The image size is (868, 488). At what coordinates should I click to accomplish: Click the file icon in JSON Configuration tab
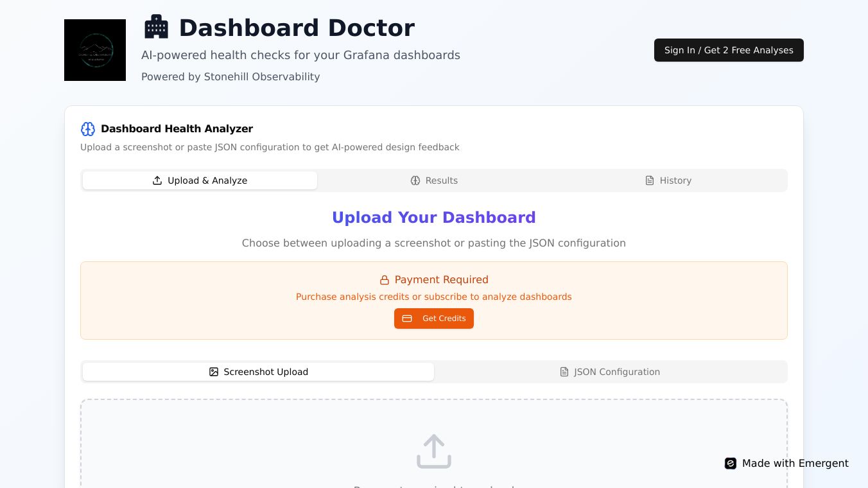click(564, 372)
